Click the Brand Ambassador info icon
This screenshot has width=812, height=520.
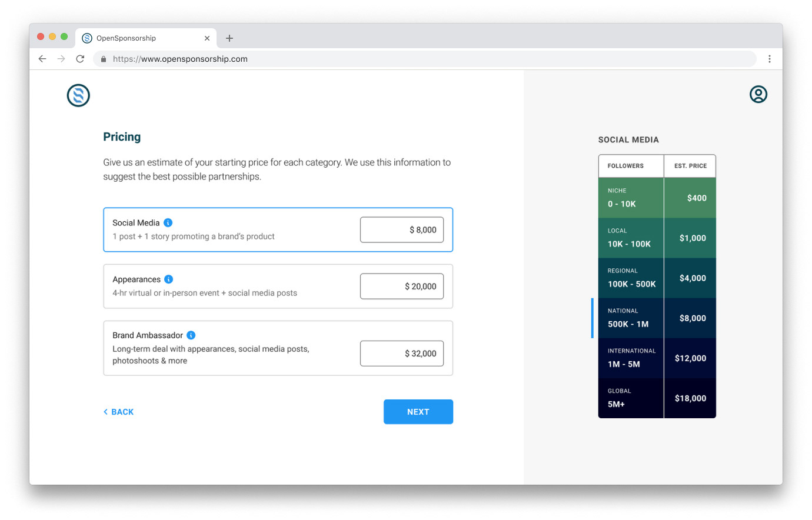(x=191, y=335)
